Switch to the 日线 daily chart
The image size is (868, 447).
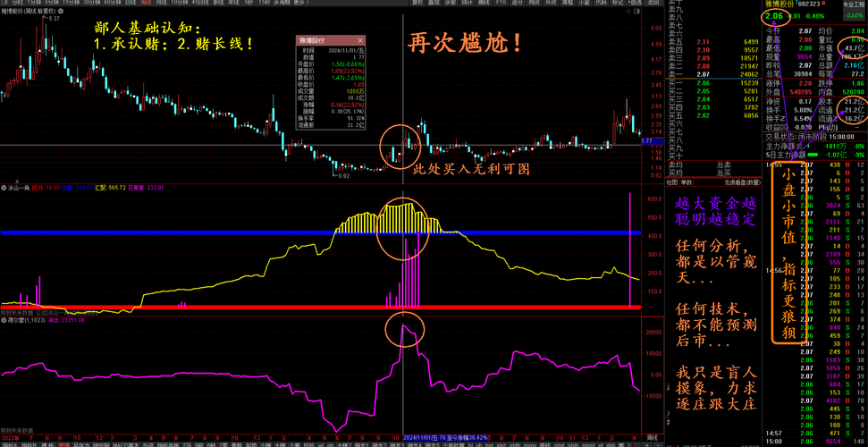point(131,3)
